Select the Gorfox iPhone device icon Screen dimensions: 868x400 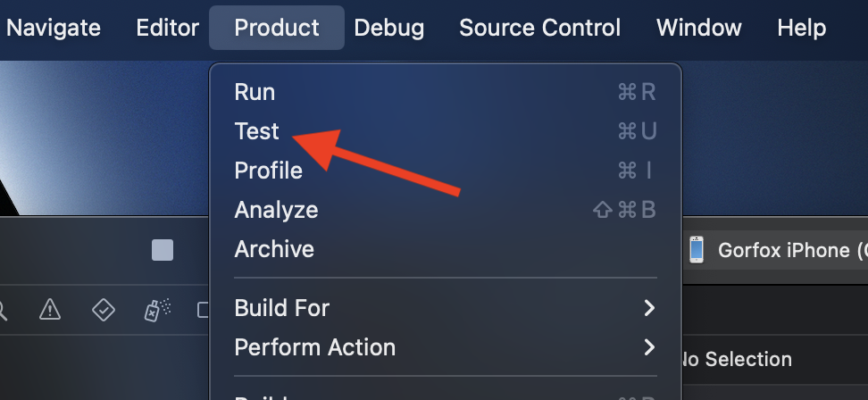(697, 250)
